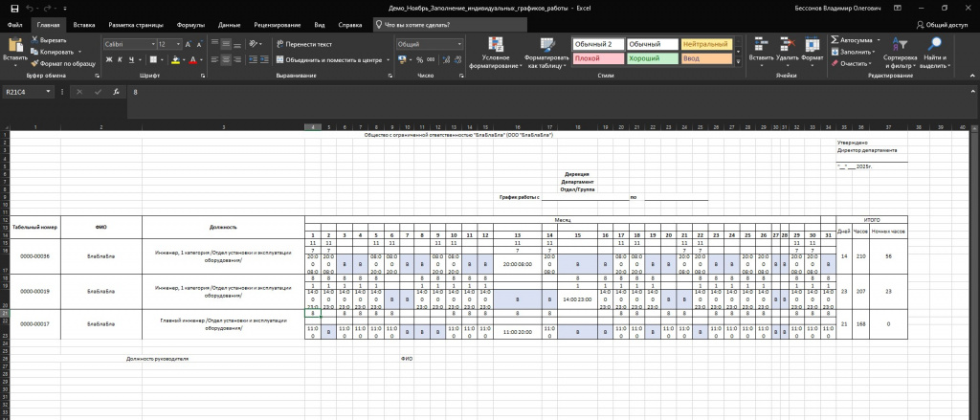Switch to the Рецензирование tab
Screen dimensions: 980x420
pyautogui.click(x=278, y=25)
